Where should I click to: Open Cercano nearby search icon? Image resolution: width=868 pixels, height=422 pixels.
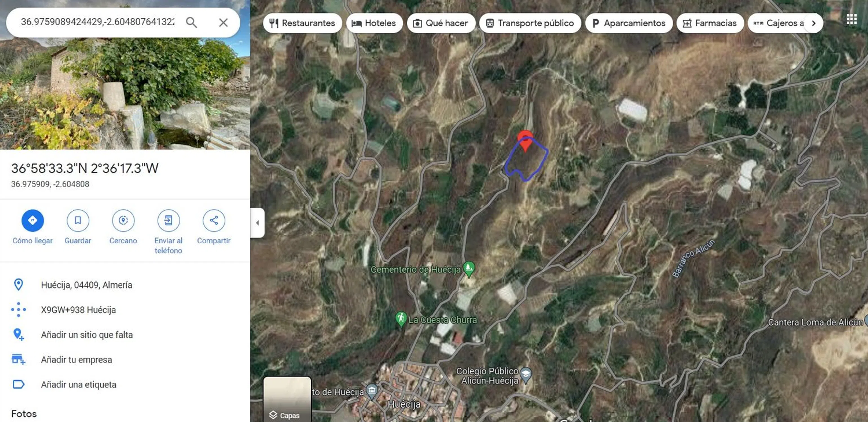[123, 221]
